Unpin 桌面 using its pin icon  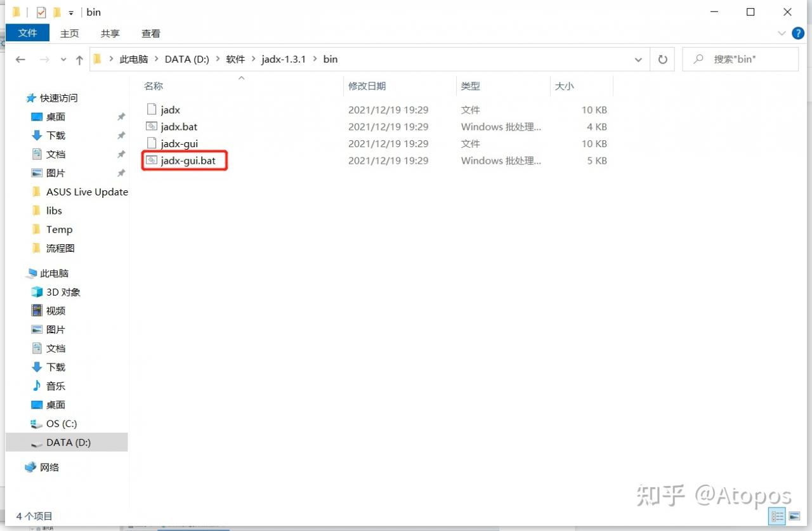pos(121,117)
